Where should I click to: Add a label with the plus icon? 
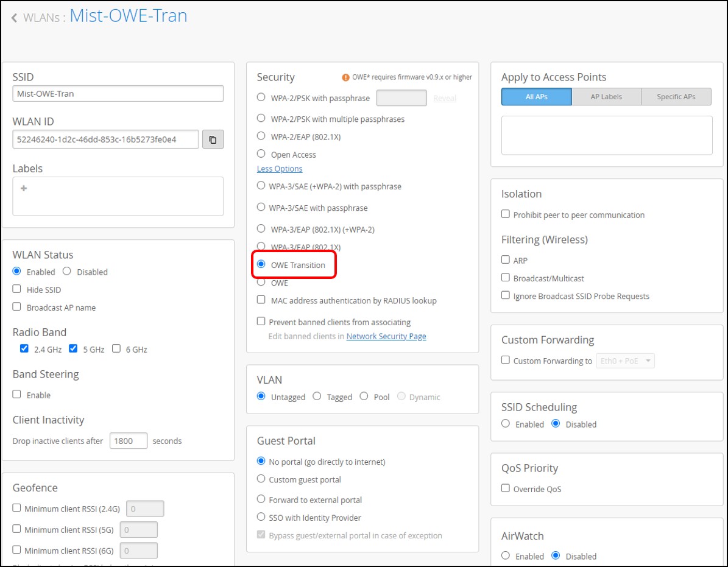click(24, 188)
